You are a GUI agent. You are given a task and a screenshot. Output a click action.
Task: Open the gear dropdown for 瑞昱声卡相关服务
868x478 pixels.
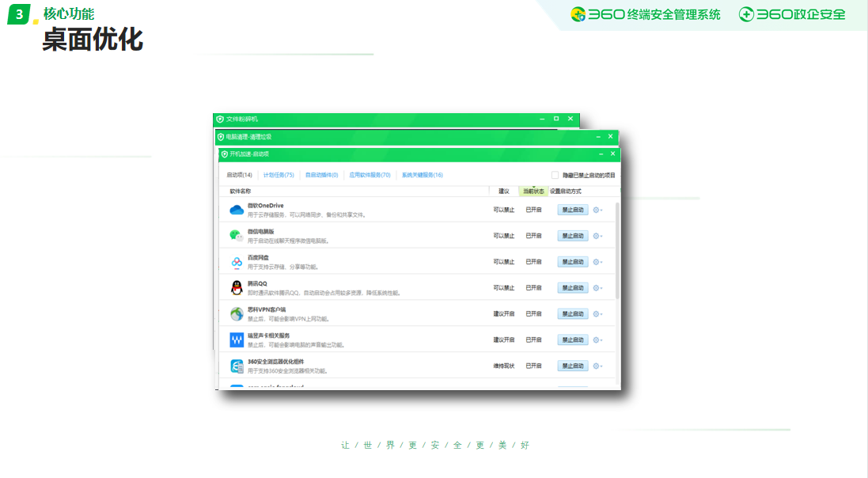coord(597,340)
